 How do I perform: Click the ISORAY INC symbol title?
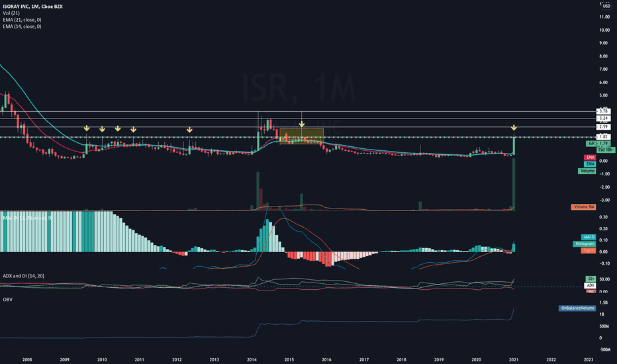[32, 7]
